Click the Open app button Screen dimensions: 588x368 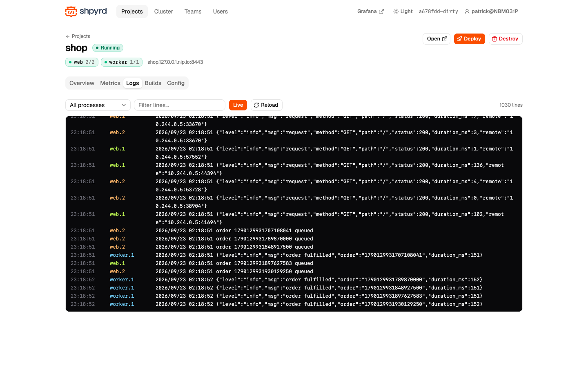[437, 39]
